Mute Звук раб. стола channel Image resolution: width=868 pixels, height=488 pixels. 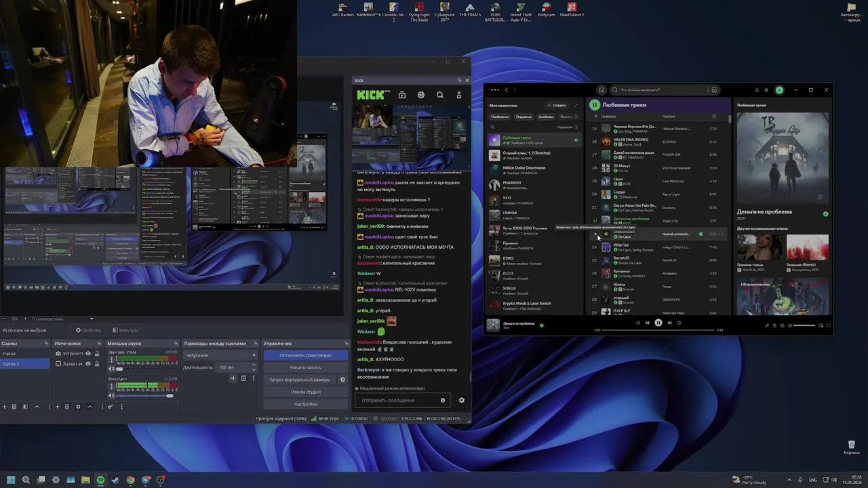[x=111, y=369]
